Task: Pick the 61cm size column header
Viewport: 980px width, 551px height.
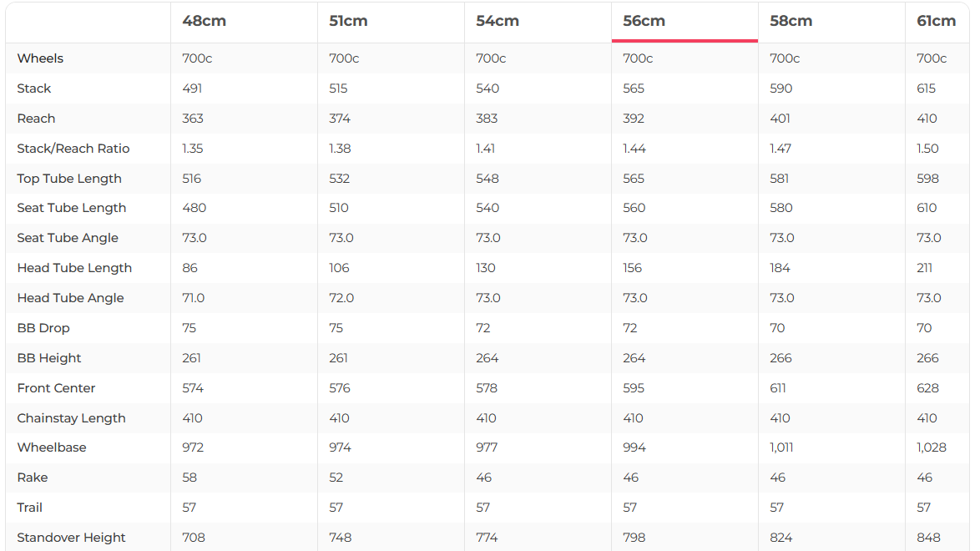Action: coord(936,22)
